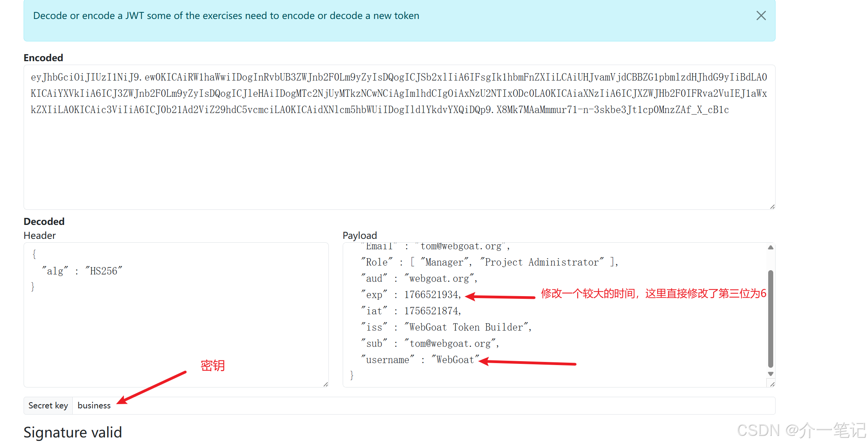Click the exp value 1766521934

click(x=432, y=295)
